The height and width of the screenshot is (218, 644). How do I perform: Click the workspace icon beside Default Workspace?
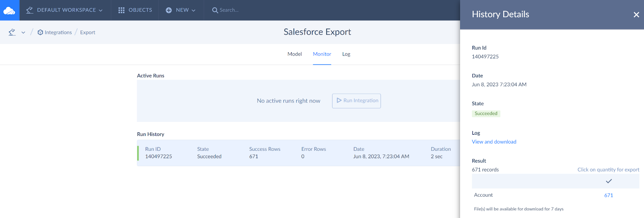pos(29,10)
